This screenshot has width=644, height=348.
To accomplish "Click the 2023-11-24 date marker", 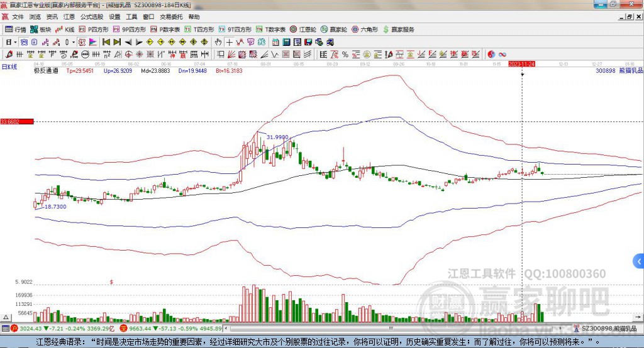I will click(x=521, y=64).
